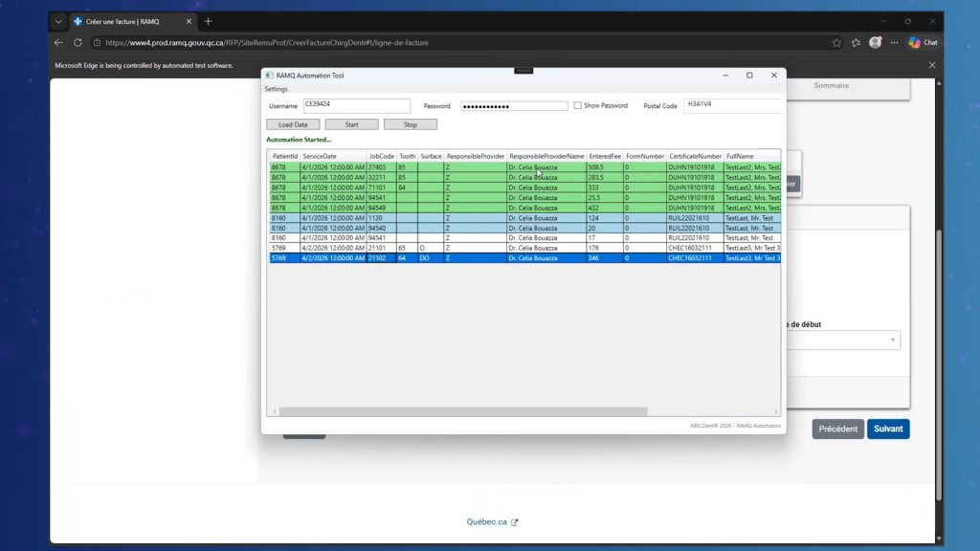Click the EnteredFee cell 25.5
This screenshot has height=551, width=980.
click(605, 197)
